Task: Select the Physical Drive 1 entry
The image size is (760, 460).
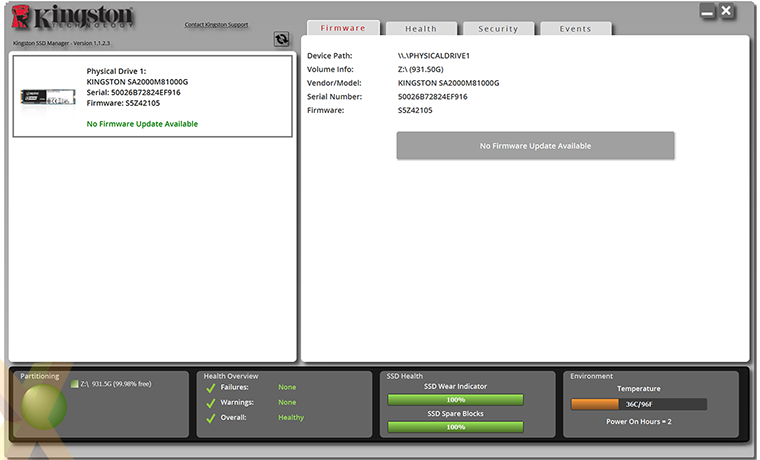Action: (153, 96)
